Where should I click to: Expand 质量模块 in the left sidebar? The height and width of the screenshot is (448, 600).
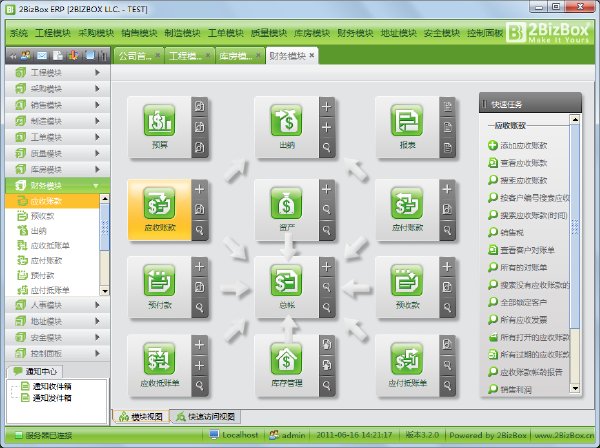point(57,153)
